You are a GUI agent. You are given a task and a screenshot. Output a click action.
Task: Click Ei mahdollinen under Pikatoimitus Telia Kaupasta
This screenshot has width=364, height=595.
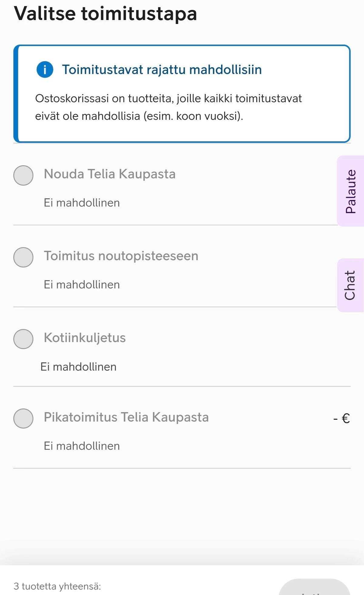pyautogui.click(x=82, y=446)
